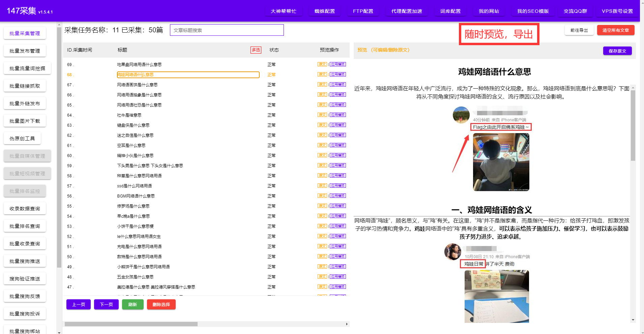Open VPS拨号设置 in the top bar
The width and height of the screenshot is (644, 334).
coord(617,11)
